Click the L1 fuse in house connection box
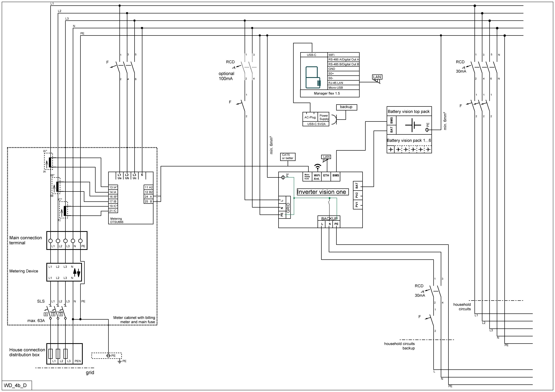This screenshot has height=392, width=555. (50, 354)
